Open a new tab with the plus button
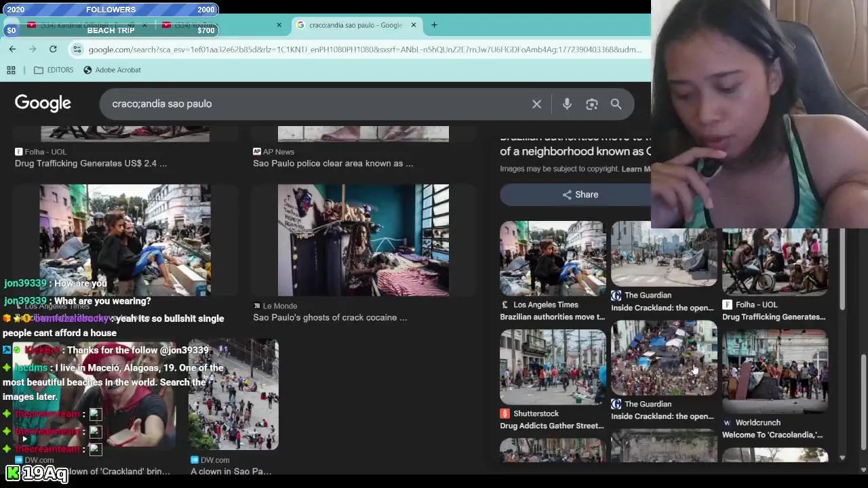This screenshot has width=868, height=488. pyautogui.click(x=434, y=25)
